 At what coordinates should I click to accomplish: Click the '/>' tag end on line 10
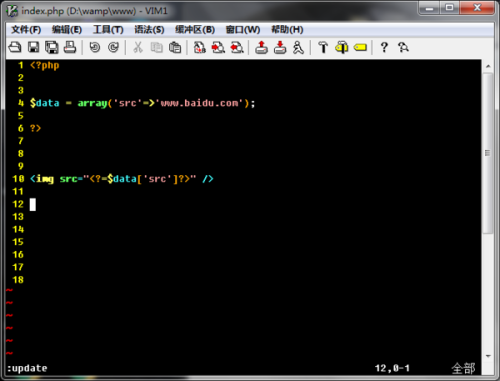tap(208, 179)
